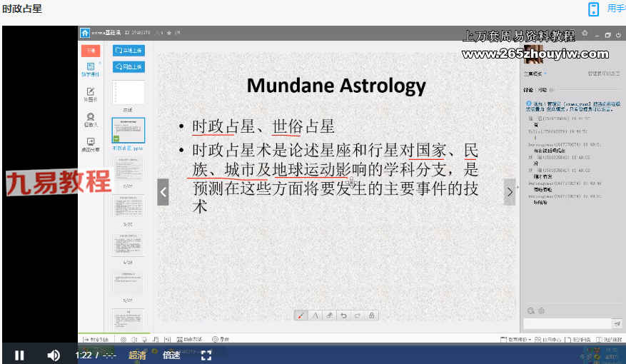Click the third bottom-right toolbar option

(x=578, y=339)
